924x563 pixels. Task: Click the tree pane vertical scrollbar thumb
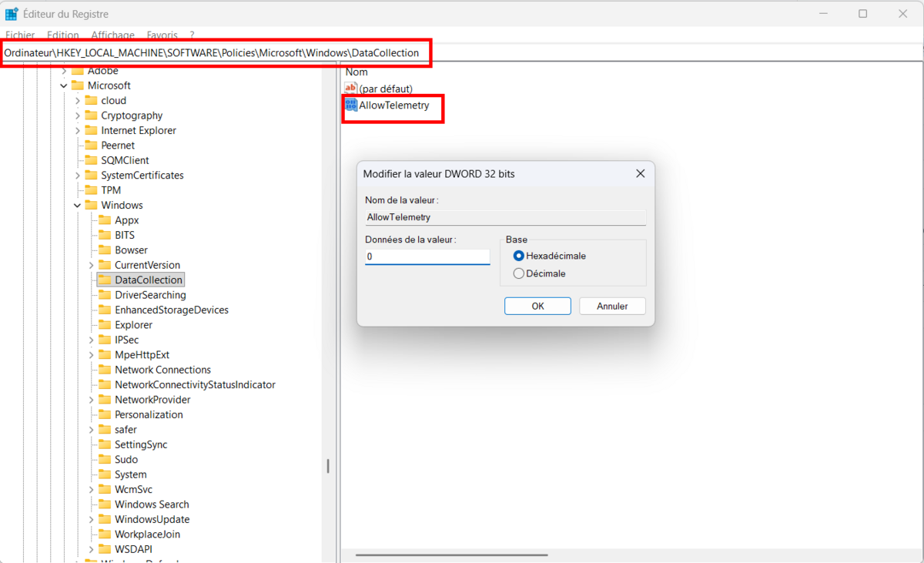click(x=328, y=466)
